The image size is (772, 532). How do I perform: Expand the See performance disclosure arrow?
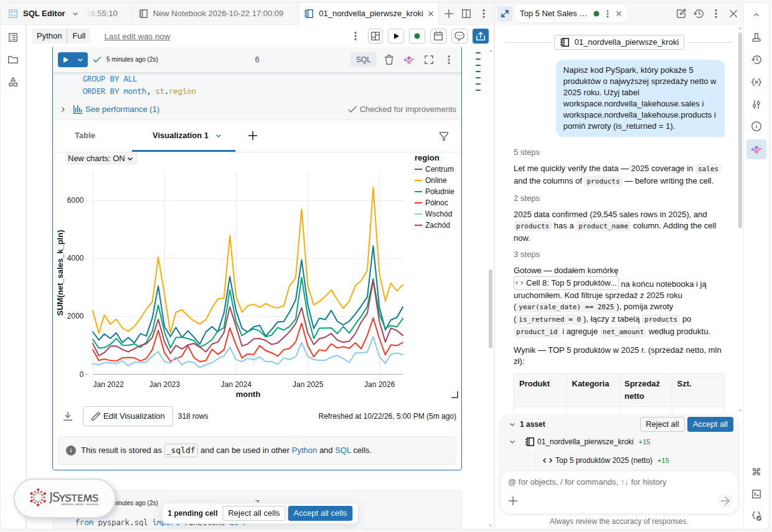point(63,110)
